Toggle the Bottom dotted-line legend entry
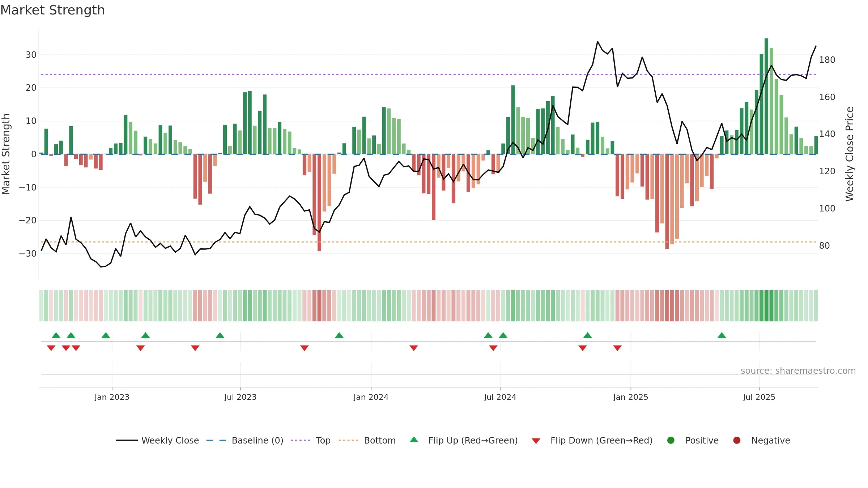This screenshot has height=488, width=868. (367, 440)
